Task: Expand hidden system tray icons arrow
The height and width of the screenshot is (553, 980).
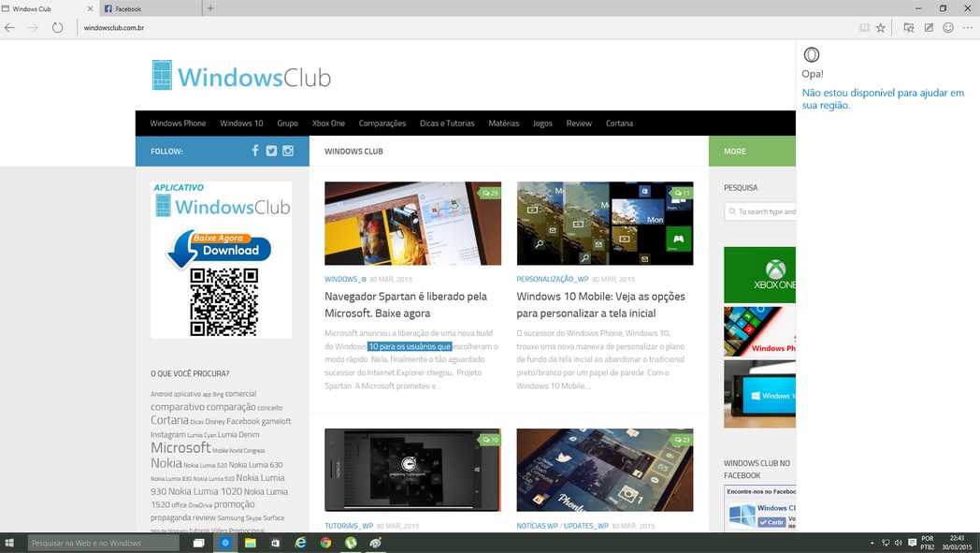Action: click(872, 543)
